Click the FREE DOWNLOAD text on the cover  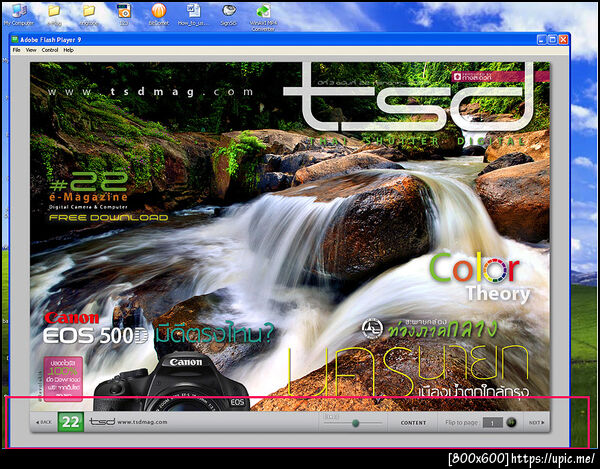[109, 218]
